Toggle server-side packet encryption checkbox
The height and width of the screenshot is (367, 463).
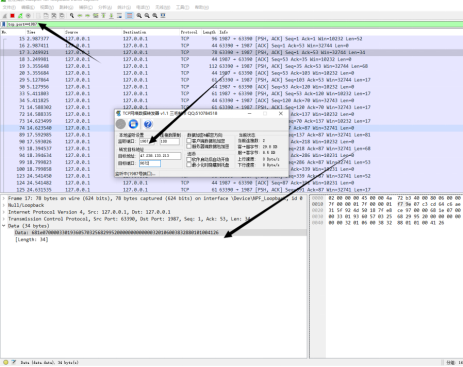[189, 146]
